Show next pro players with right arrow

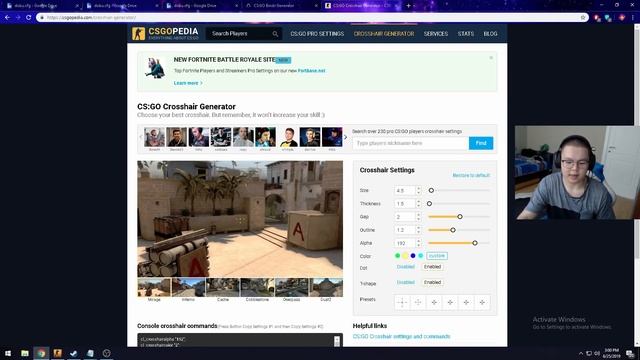coord(345,137)
